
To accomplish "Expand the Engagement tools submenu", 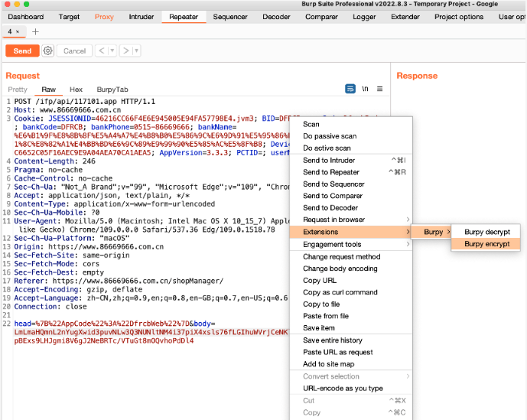I will (x=408, y=244).
